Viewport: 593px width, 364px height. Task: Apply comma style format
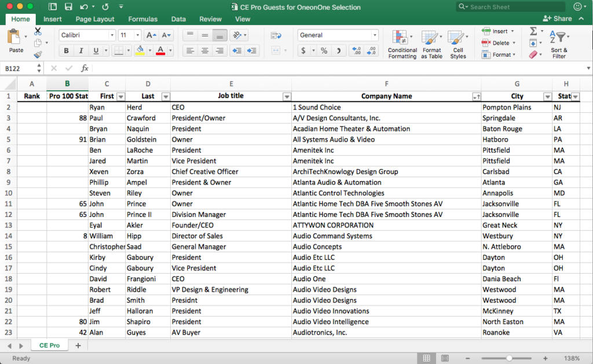(339, 51)
